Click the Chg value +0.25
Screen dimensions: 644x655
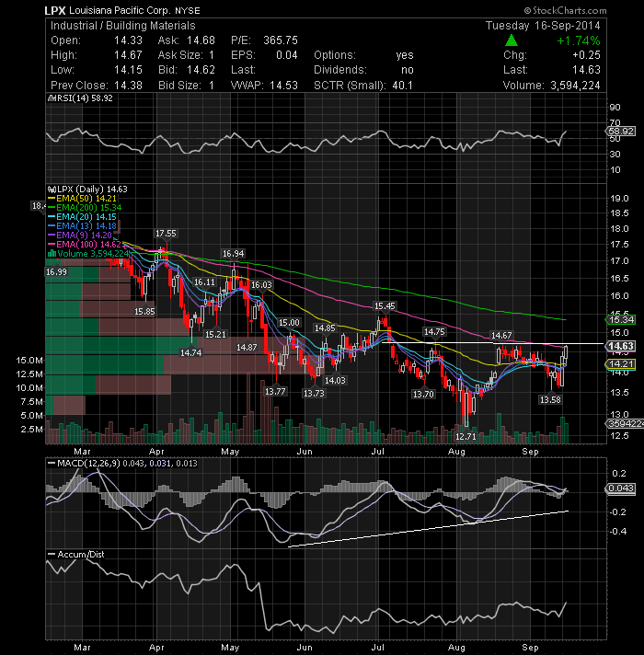click(586, 55)
